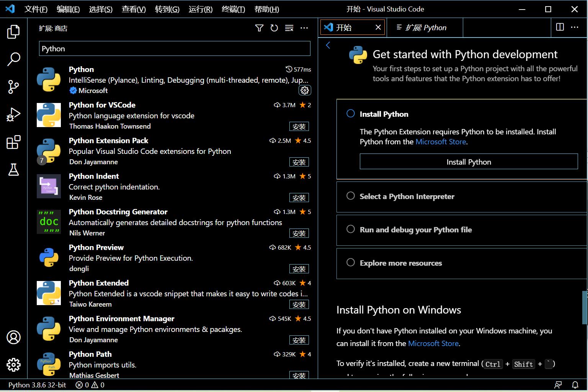Click the feedback icon in status bar

558,385
